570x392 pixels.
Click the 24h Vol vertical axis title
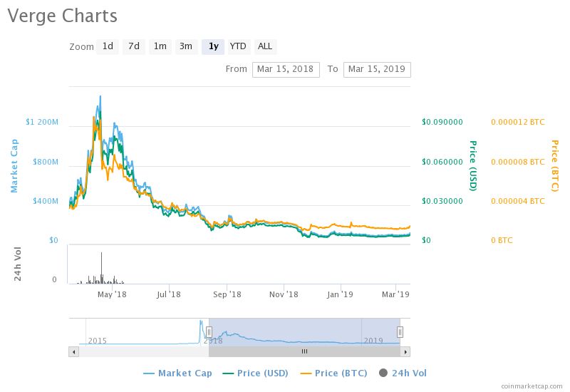(17, 264)
